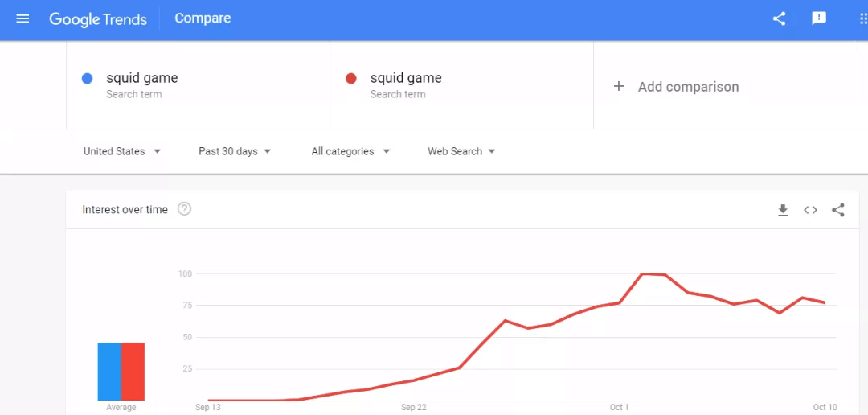This screenshot has height=415, width=868.
Task: Click the share icon in the header
Action: 779,18
